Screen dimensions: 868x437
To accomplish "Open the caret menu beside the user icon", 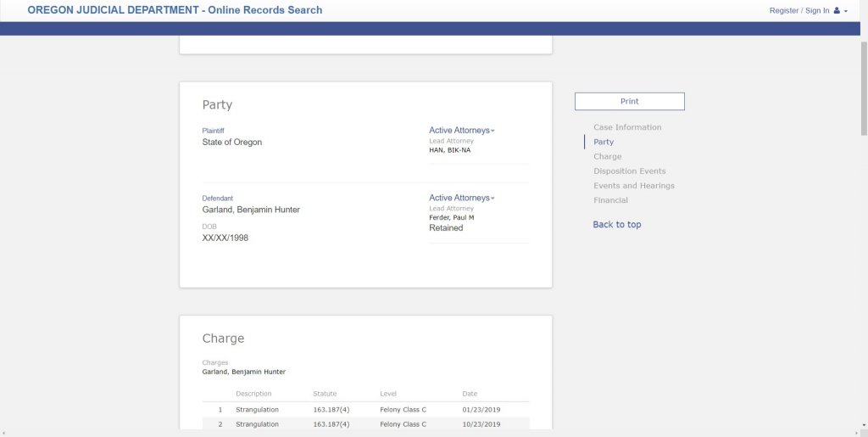I will point(845,11).
